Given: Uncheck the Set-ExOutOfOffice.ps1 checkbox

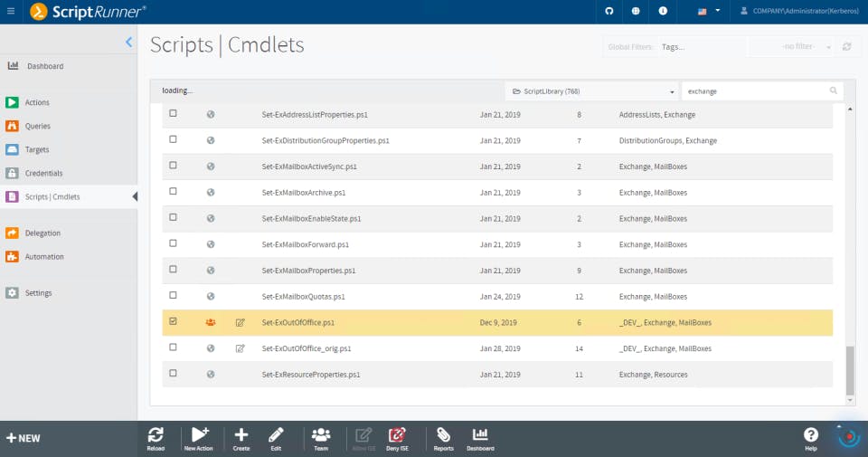Looking at the screenshot, I should (x=174, y=321).
